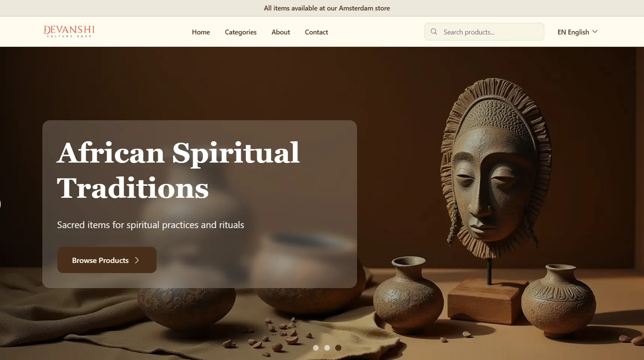Image resolution: width=644 pixels, height=360 pixels.
Task: Open the Categories menu item
Action: (x=241, y=32)
